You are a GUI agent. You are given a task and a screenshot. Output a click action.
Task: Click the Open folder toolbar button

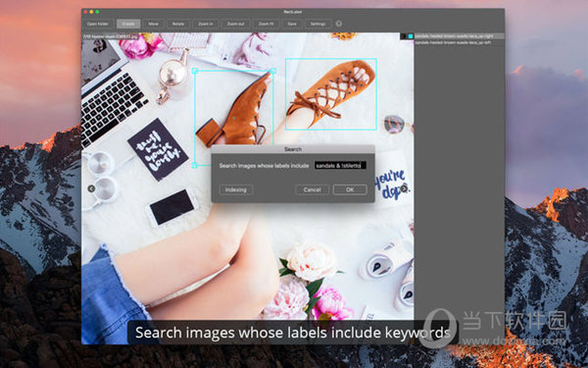click(x=98, y=24)
